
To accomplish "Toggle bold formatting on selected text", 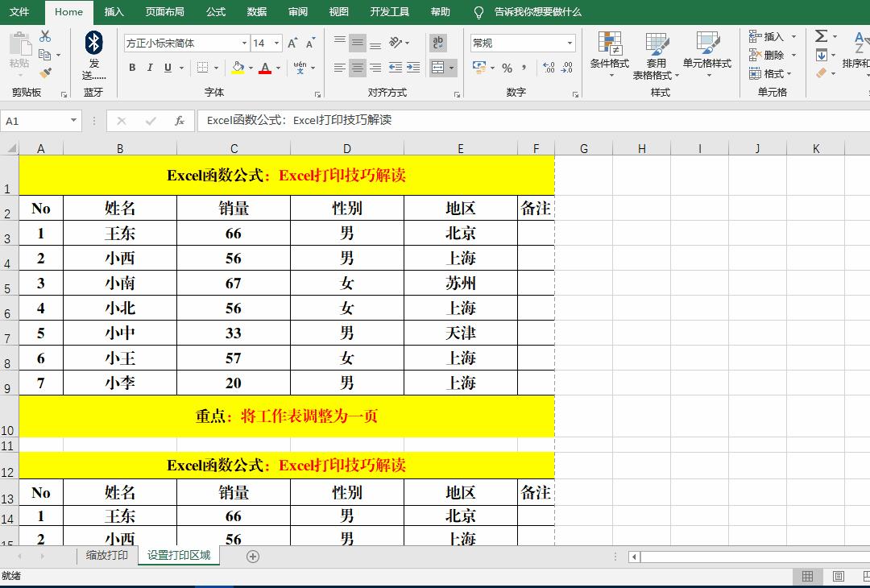I will (x=132, y=68).
